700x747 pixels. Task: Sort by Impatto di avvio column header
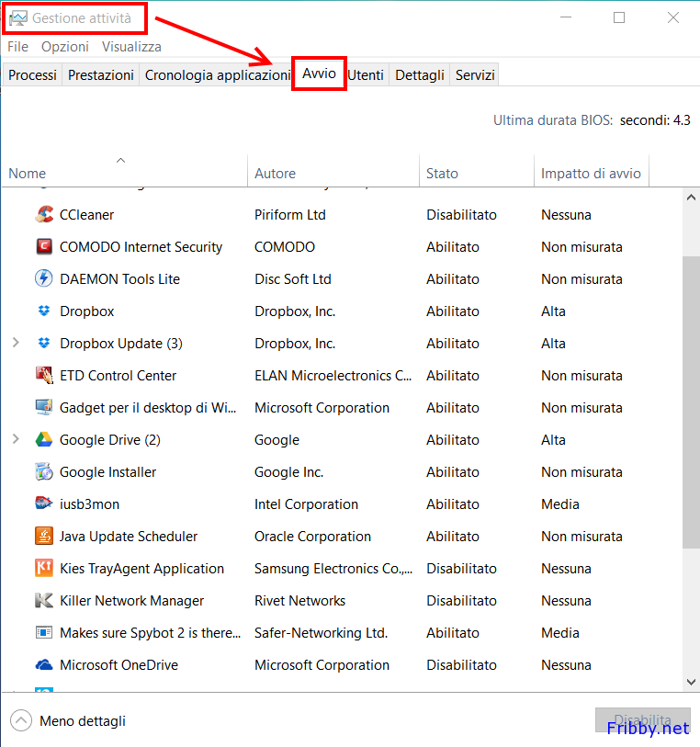(591, 173)
